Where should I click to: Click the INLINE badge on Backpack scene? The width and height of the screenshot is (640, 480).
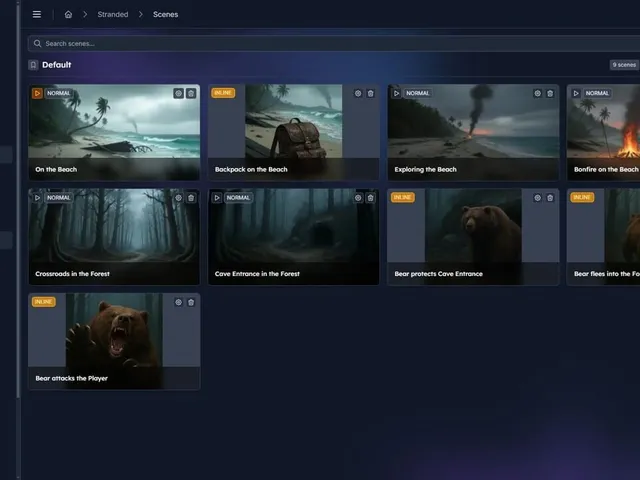[223, 93]
